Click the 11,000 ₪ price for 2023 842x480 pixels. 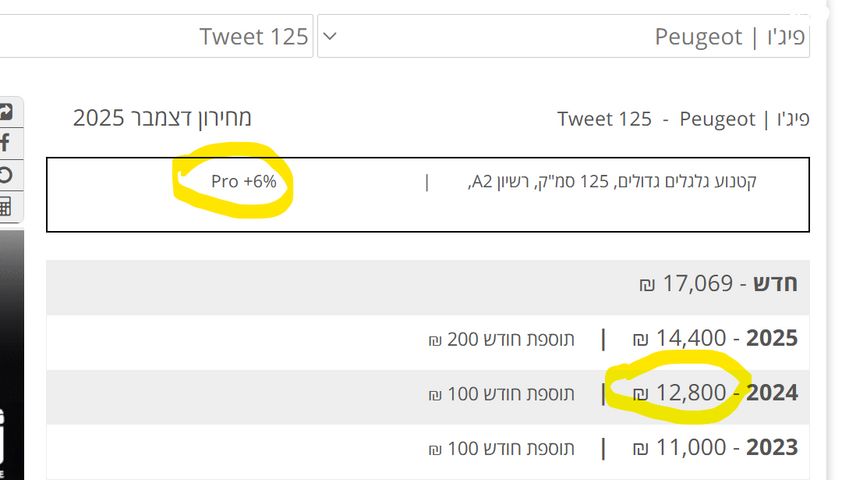[x=690, y=448]
